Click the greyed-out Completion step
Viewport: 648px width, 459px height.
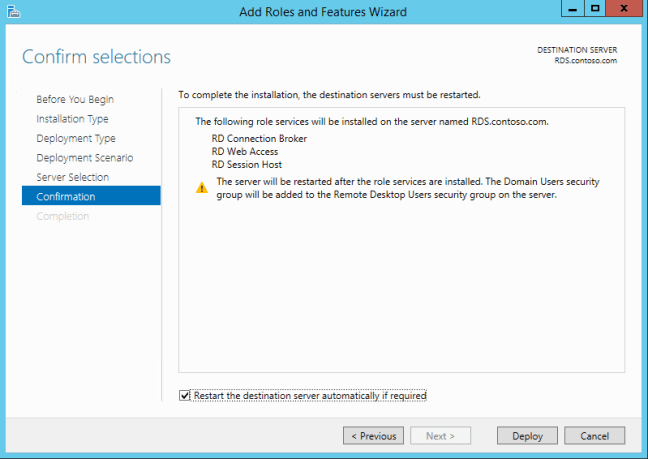tap(63, 216)
